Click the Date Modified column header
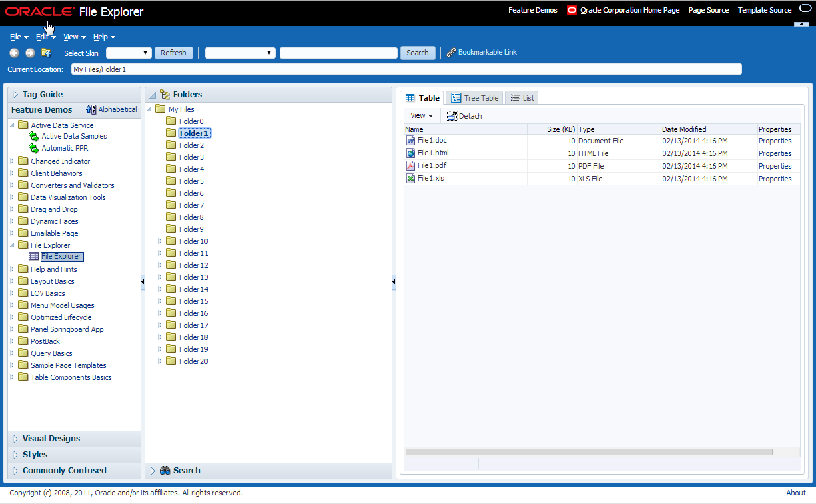 point(709,129)
